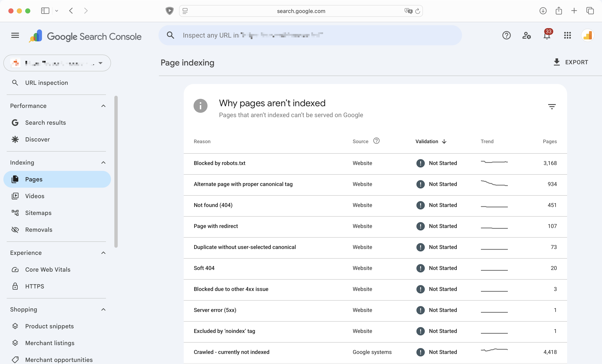602x364 pixels.
Task: Click the Pages column header
Action: click(x=549, y=141)
